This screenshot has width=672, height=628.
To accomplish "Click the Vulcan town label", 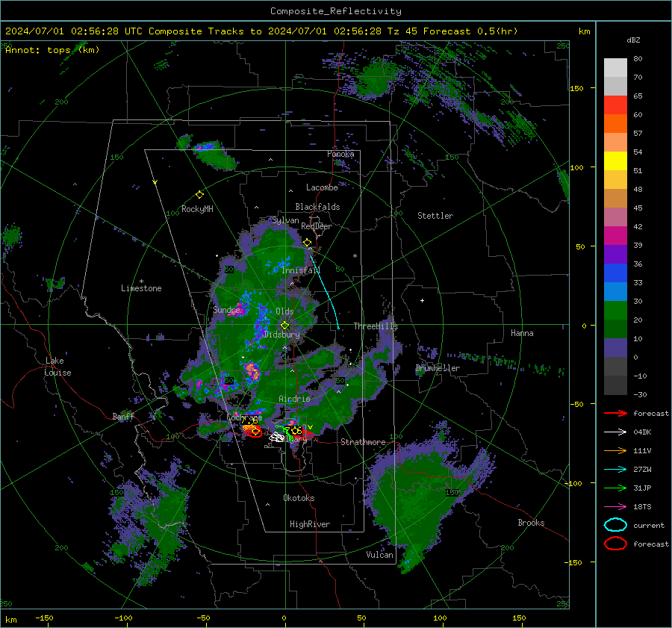I will pyautogui.click(x=379, y=555).
